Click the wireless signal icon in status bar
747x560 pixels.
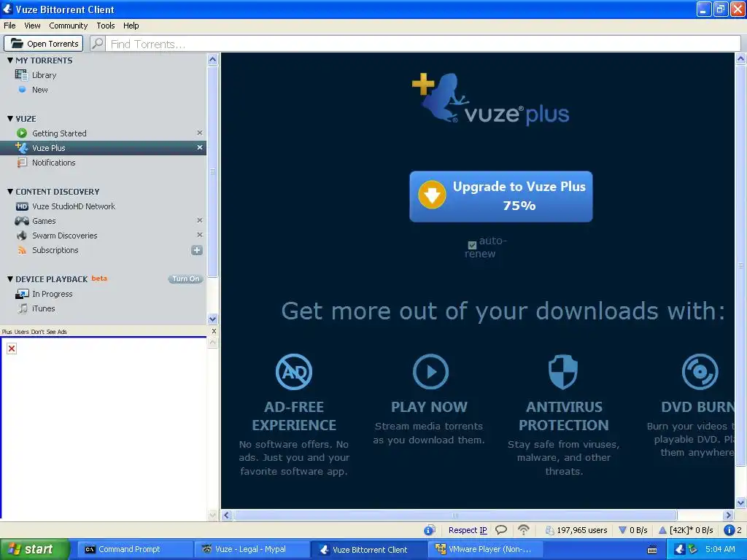point(524,530)
